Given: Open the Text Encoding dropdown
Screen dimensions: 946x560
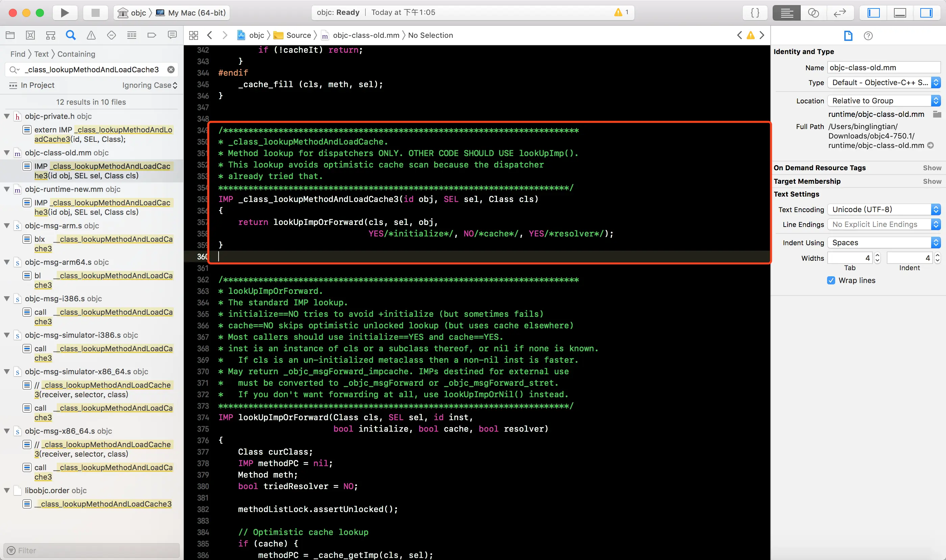Looking at the screenshot, I should coord(883,209).
